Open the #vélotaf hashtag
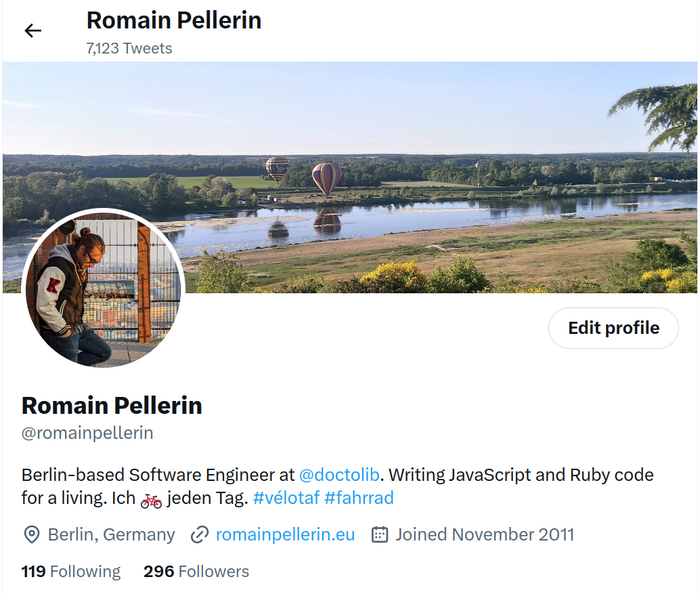 [286, 498]
